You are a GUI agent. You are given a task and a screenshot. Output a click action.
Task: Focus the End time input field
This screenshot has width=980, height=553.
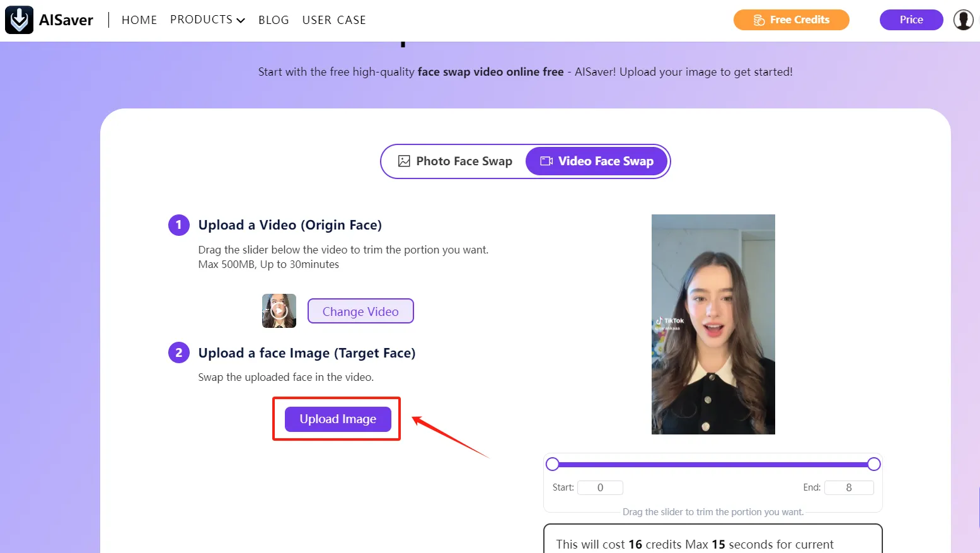[x=849, y=487]
